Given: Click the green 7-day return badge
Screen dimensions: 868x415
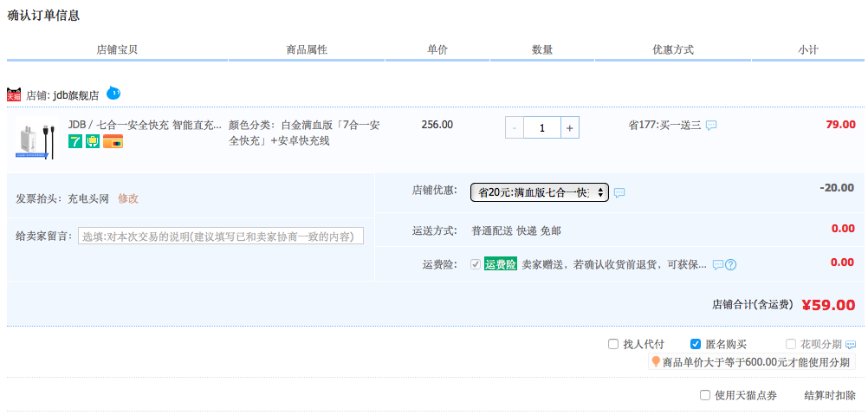Looking at the screenshot, I should pos(76,141).
